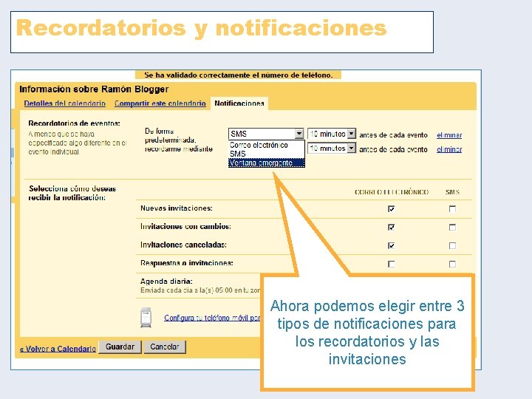Click Cancelar button

tap(165, 347)
